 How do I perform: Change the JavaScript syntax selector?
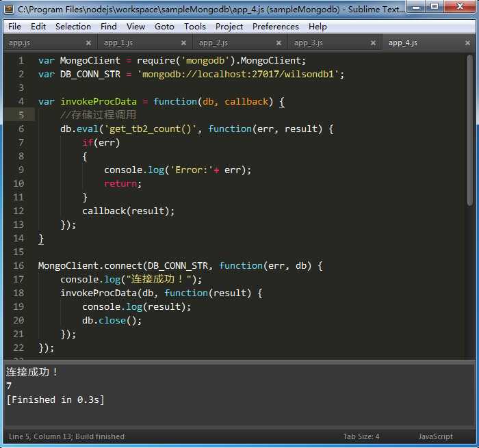[x=436, y=436]
